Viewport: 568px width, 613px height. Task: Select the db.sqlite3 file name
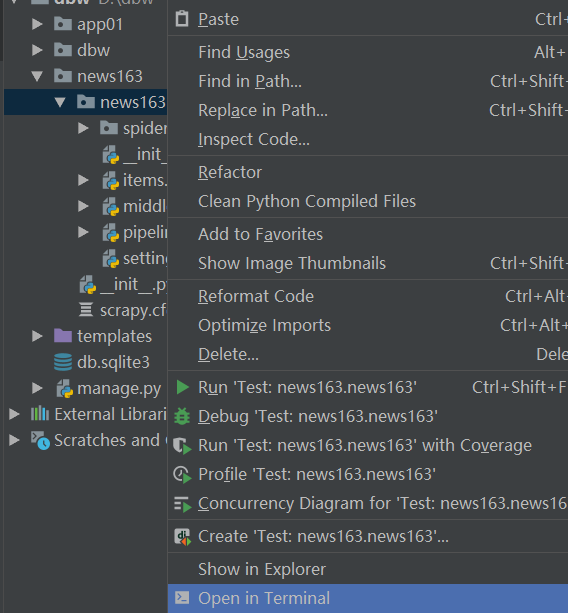click(113, 362)
